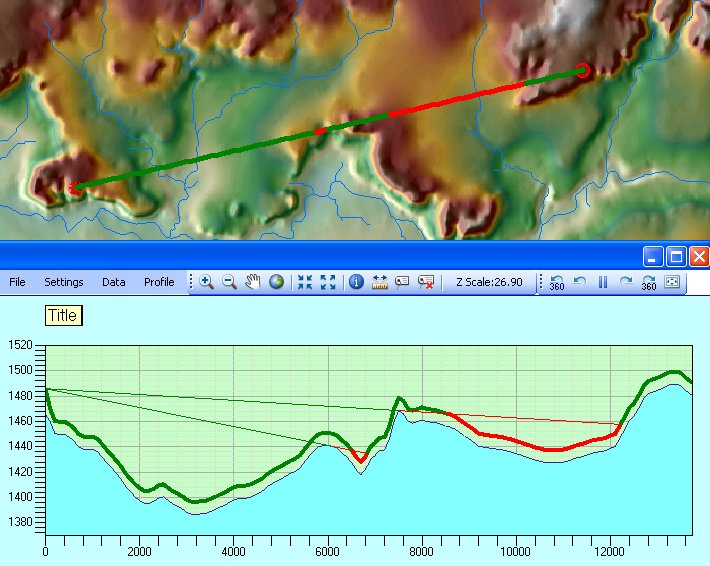710x566 pixels.
Task: Click the rotate left arrow icon
Action: point(580,282)
